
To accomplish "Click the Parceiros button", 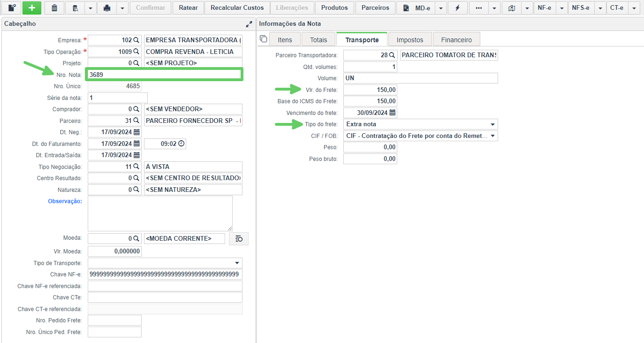I will 375,8.
